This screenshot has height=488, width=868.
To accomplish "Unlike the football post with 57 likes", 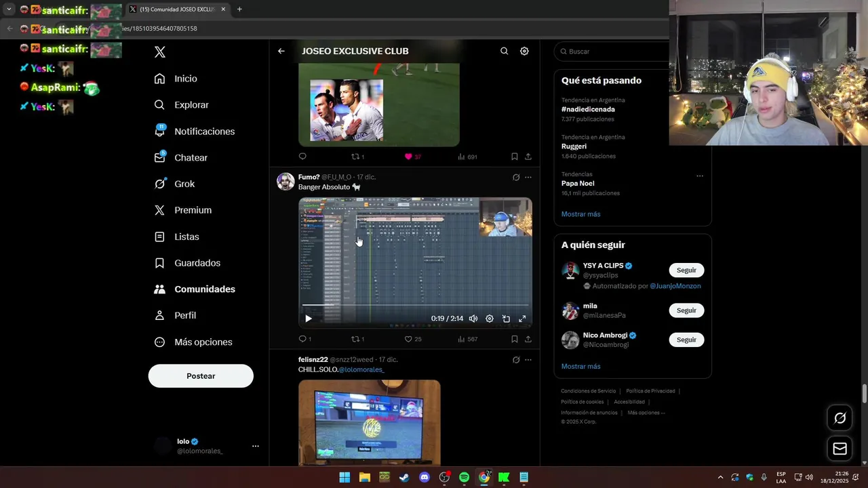I will point(408,157).
